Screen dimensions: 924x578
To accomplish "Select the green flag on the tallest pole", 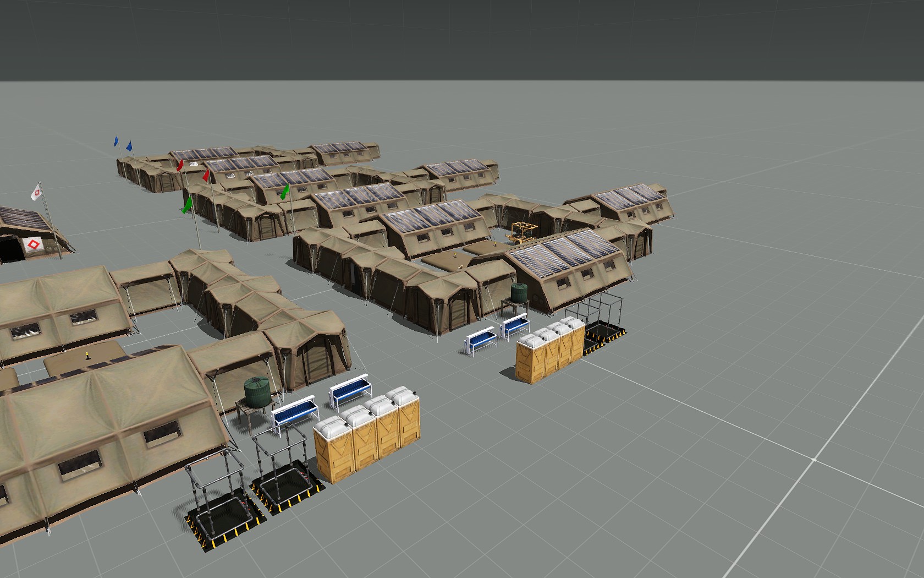I will [187, 205].
